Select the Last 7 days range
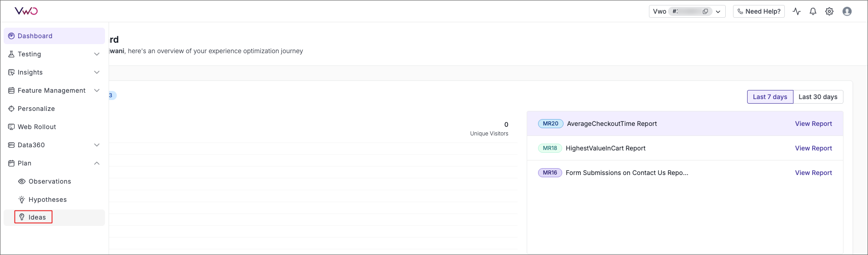The height and width of the screenshot is (255, 868). [770, 97]
